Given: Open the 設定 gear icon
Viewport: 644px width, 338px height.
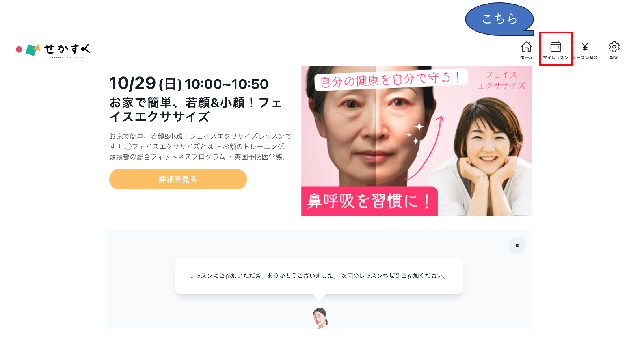Looking at the screenshot, I should 614,50.
